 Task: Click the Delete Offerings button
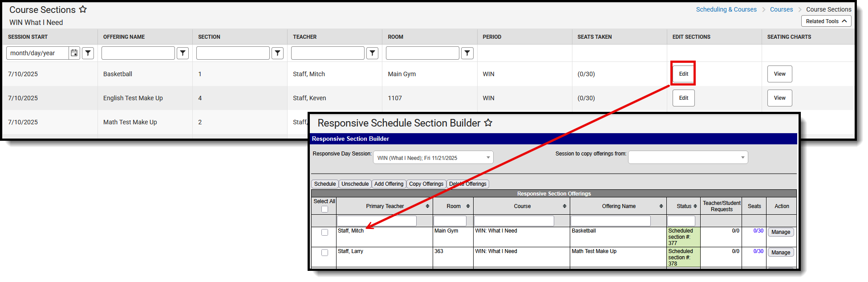point(468,184)
